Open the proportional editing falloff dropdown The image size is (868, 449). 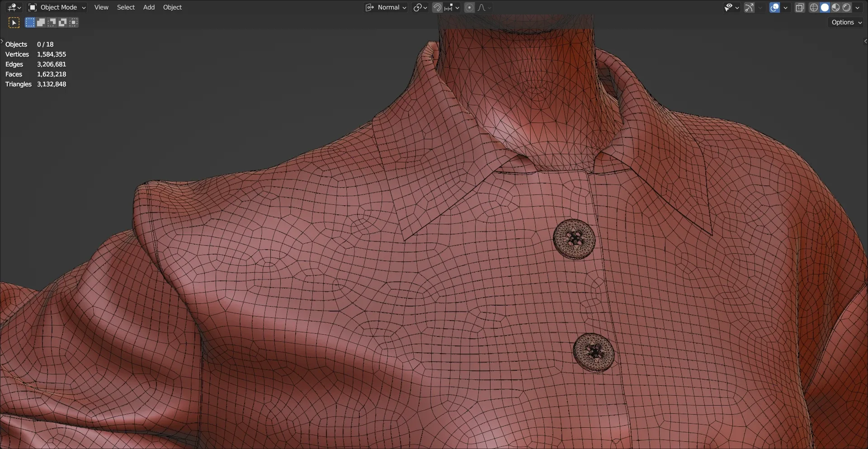[x=484, y=7]
